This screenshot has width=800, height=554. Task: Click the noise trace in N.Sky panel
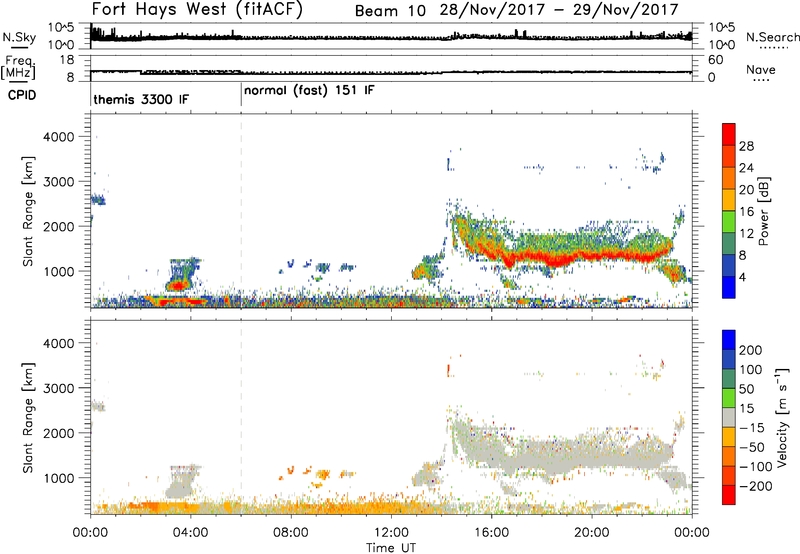(x=390, y=37)
